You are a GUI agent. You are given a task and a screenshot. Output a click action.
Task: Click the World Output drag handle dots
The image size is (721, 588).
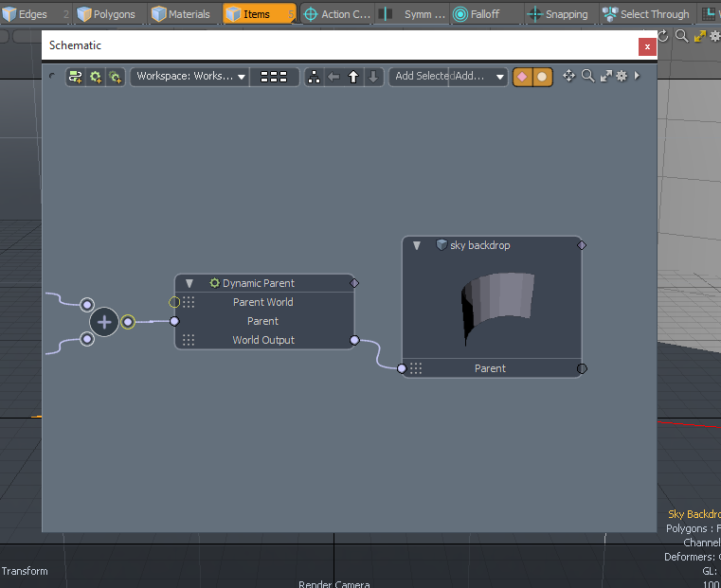(189, 340)
